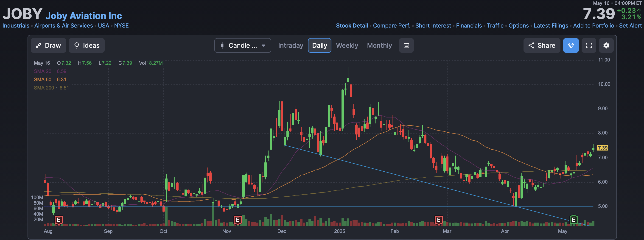Click the August earnings E marker
644x240 pixels.
pos(59,220)
